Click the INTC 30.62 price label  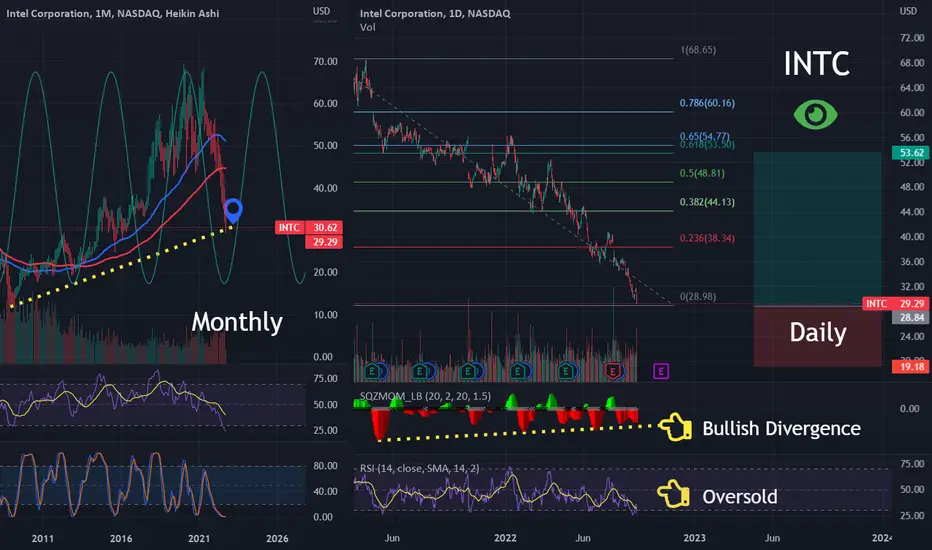tap(308, 227)
